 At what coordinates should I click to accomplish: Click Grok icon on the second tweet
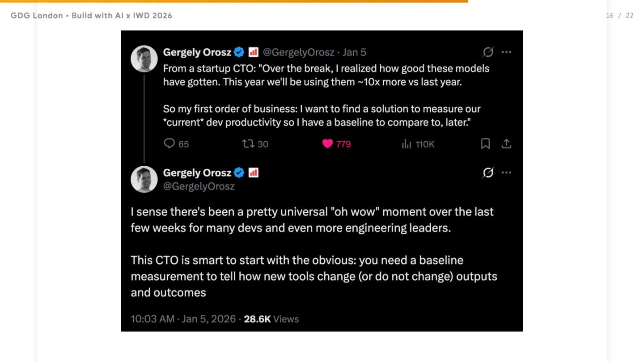pyautogui.click(x=488, y=173)
